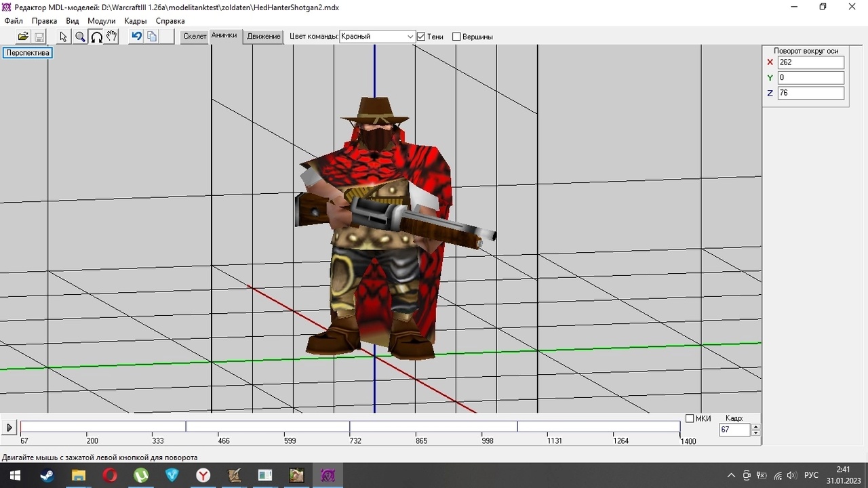Click the Meet Now camera tray icon
This screenshot has width=868, height=488.
(747, 475)
